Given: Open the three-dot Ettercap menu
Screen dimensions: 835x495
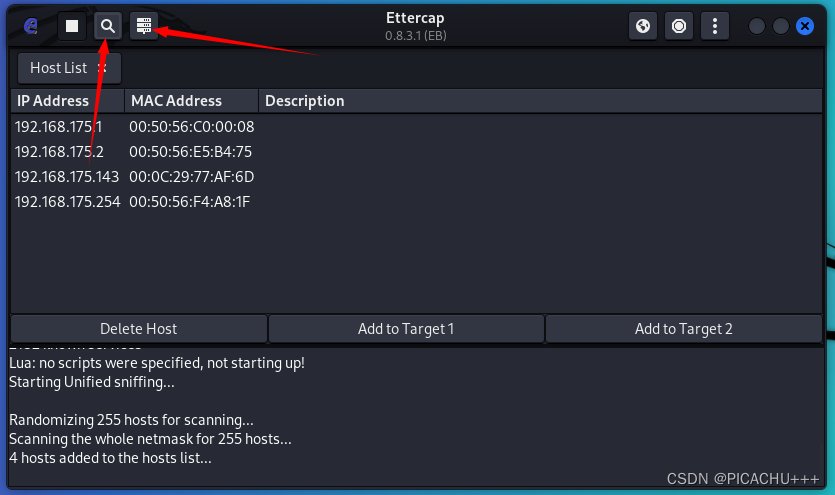Looking at the screenshot, I should (x=714, y=26).
